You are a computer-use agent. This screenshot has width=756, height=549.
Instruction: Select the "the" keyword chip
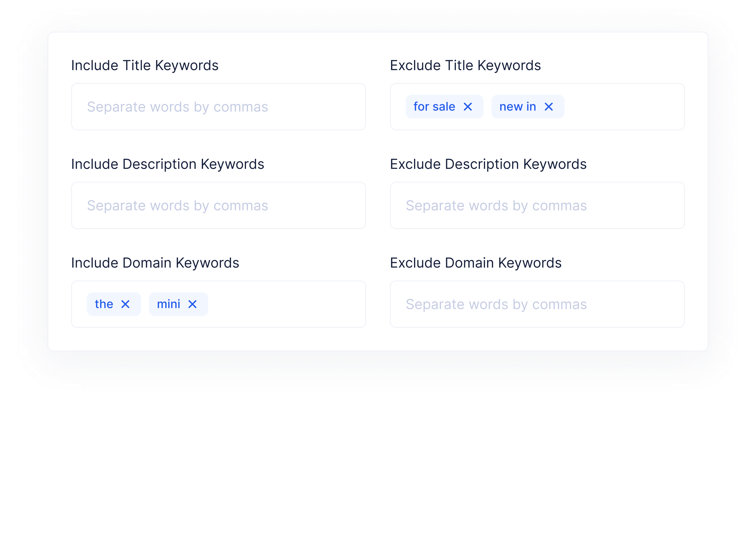coord(104,304)
